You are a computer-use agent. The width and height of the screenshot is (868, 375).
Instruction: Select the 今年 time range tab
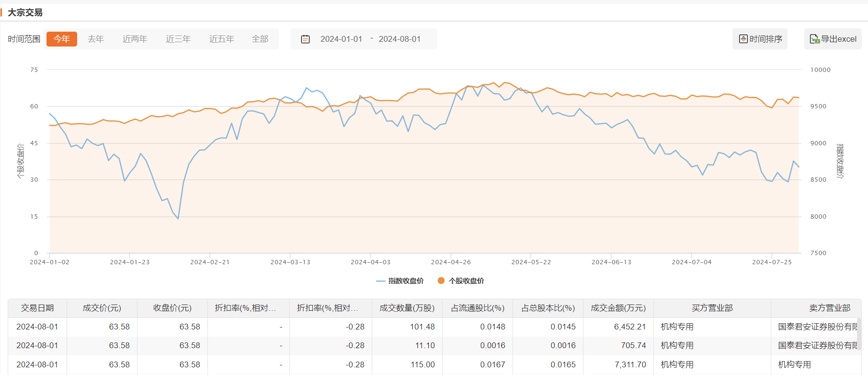click(61, 39)
